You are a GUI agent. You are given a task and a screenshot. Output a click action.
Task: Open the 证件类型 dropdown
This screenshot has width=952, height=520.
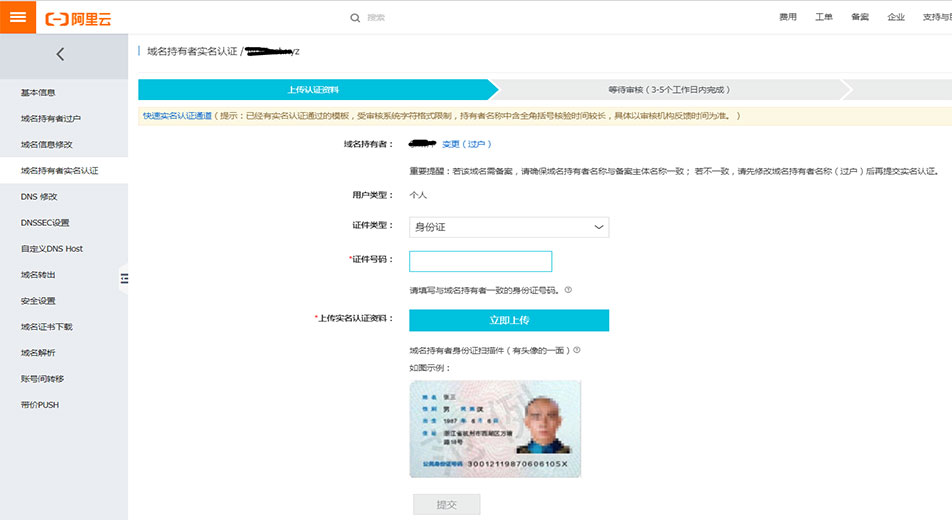(509, 227)
